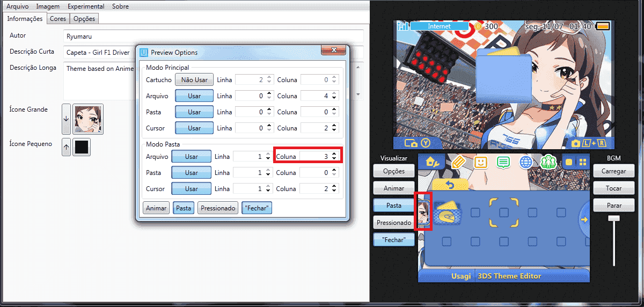Click the Ícone Grande girl thumbnail
The width and height of the screenshot is (644, 307).
coord(88,119)
